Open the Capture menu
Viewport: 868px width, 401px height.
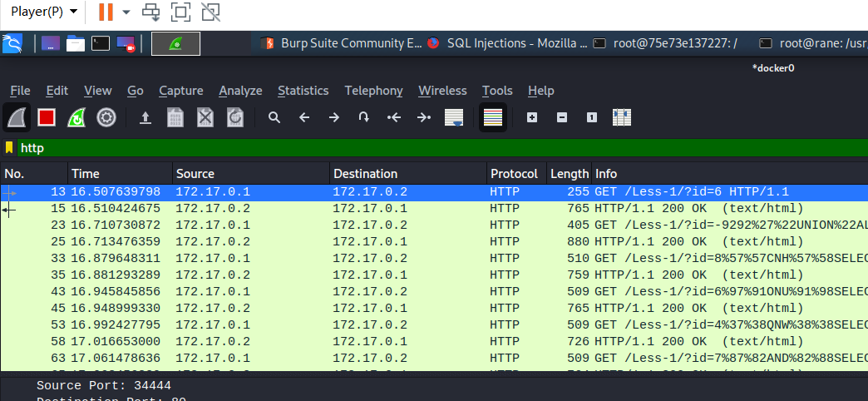[181, 91]
